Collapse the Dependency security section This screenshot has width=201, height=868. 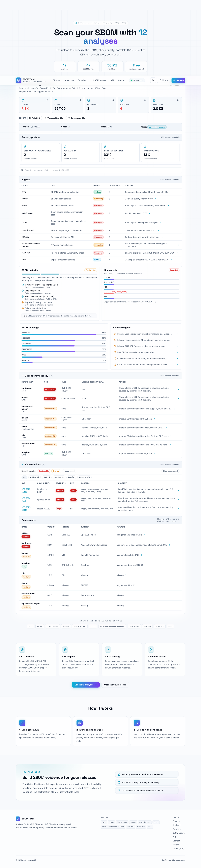[x=23, y=376]
